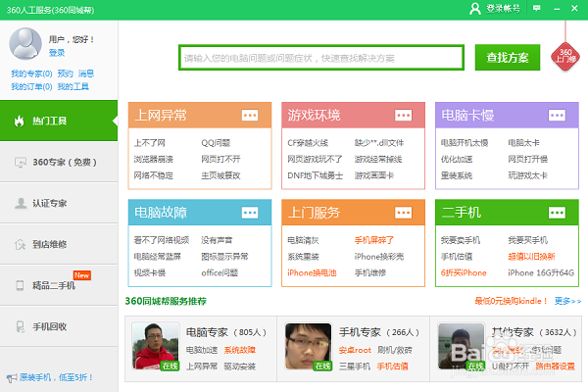Image resolution: width=588 pixels, height=392 pixels.
Task: Expand more options on the 电脑卡慢 card
Action: 557,116
